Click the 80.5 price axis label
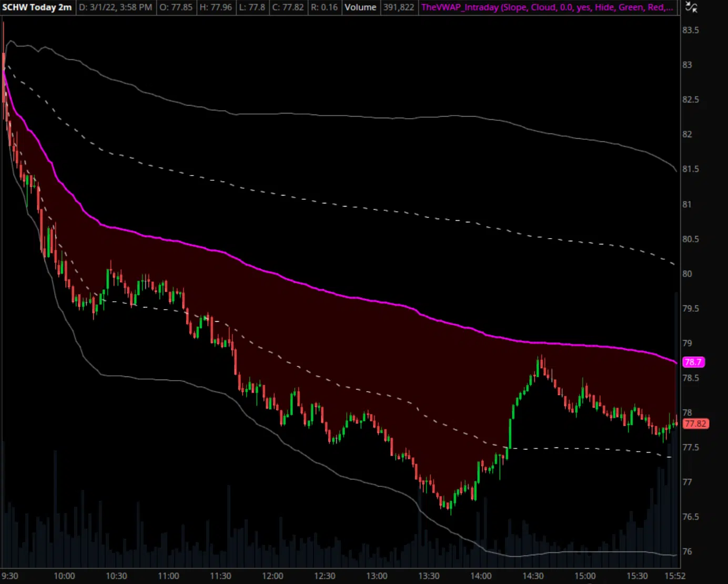728x584 pixels. [x=691, y=239]
